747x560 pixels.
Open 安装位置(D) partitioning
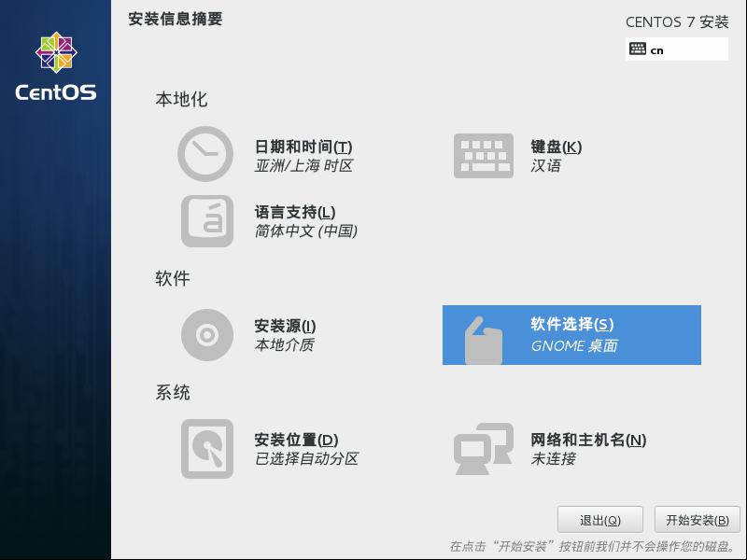coord(296,440)
